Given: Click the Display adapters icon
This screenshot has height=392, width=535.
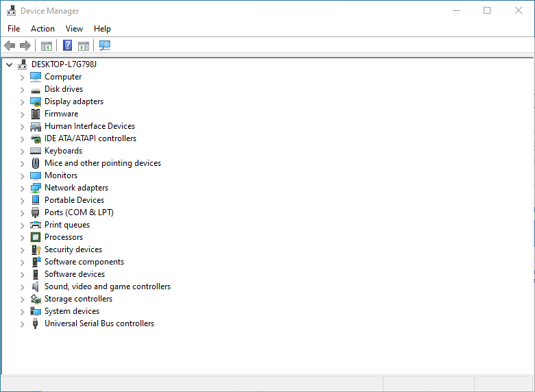Looking at the screenshot, I should coord(36,101).
